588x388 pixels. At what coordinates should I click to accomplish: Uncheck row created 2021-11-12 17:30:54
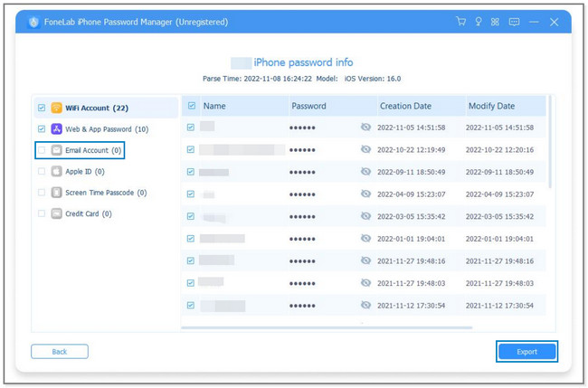tap(191, 305)
